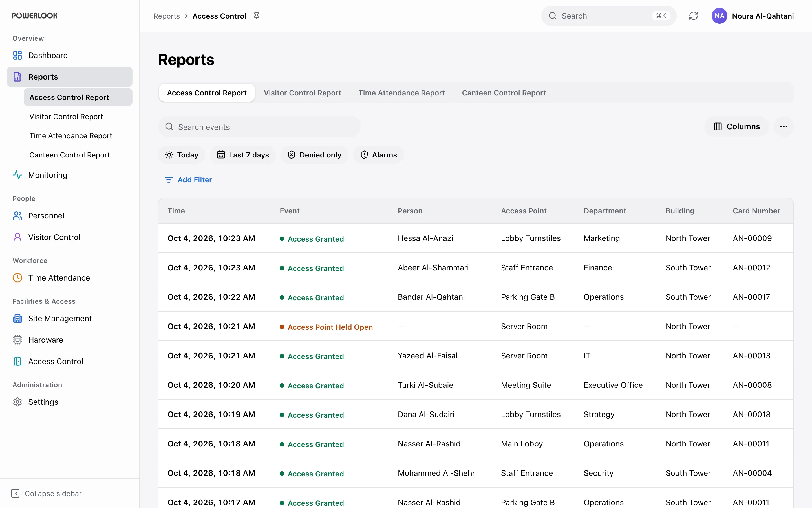Open Dashboard from sidebar
812x508 pixels.
[x=69, y=55]
